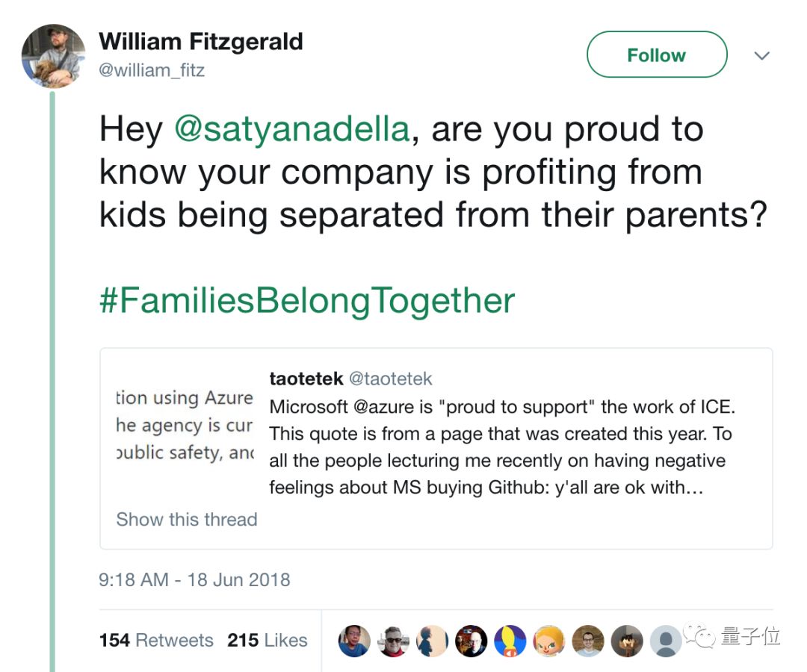Open the @satyanadella mention link
807x672 pixels.
292,128
